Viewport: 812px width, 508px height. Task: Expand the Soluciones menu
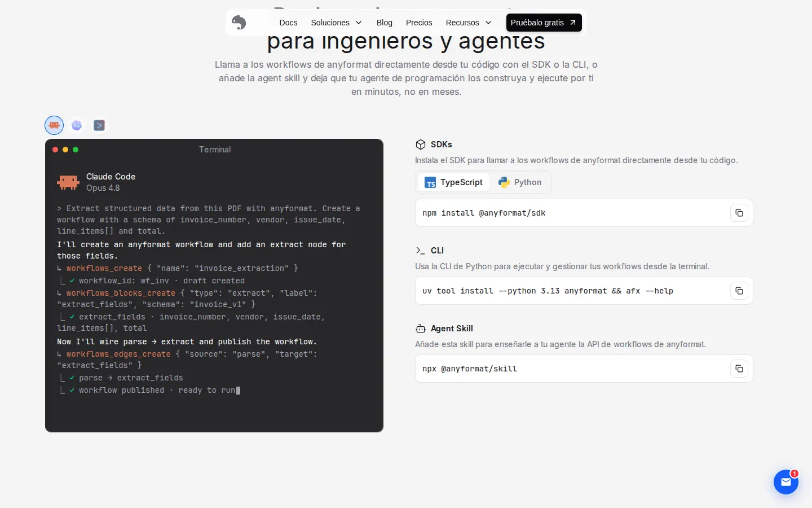(336, 23)
